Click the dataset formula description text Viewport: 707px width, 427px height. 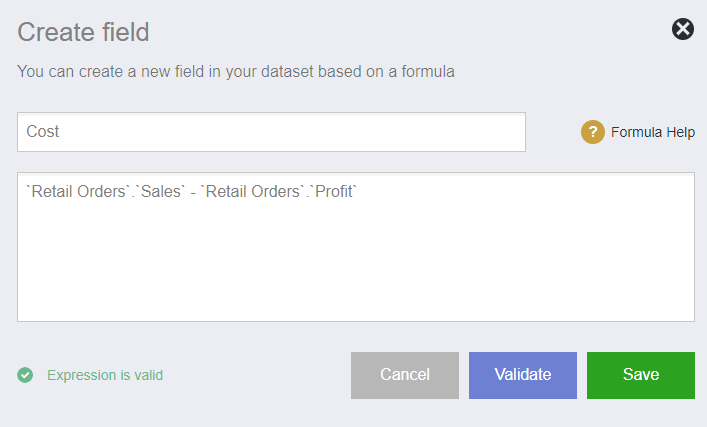click(x=236, y=72)
